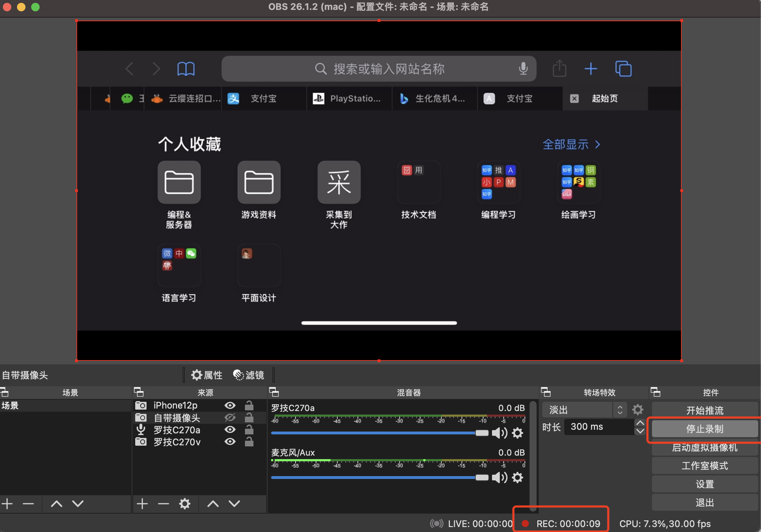Pop out the 混音器 dock icon
Viewport: 761px width, 532px height.
(x=274, y=392)
